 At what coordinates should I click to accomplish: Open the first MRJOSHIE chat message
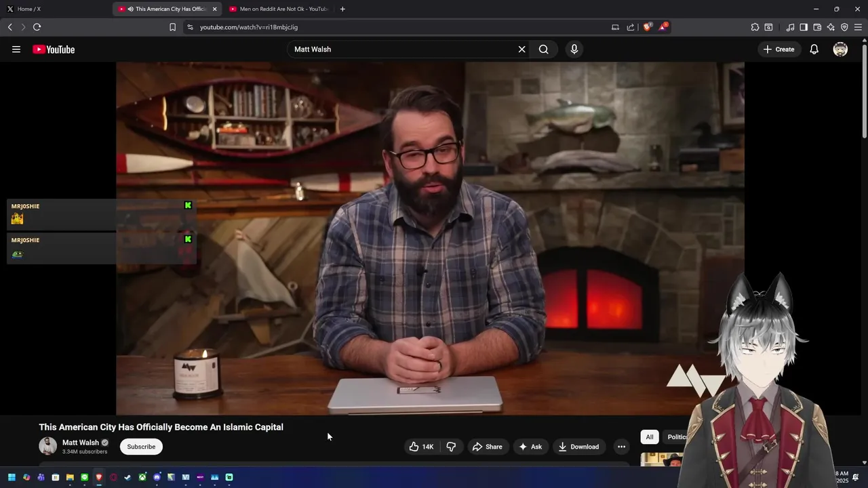click(x=102, y=215)
